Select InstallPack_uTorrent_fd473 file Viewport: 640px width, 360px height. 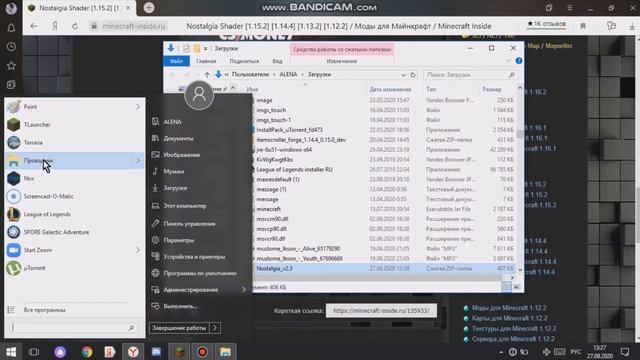(x=289, y=130)
